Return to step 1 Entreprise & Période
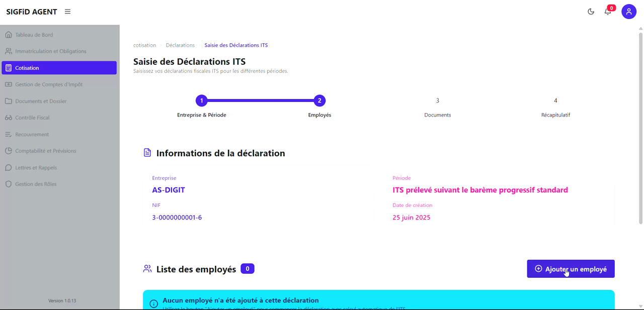 [202, 100]
